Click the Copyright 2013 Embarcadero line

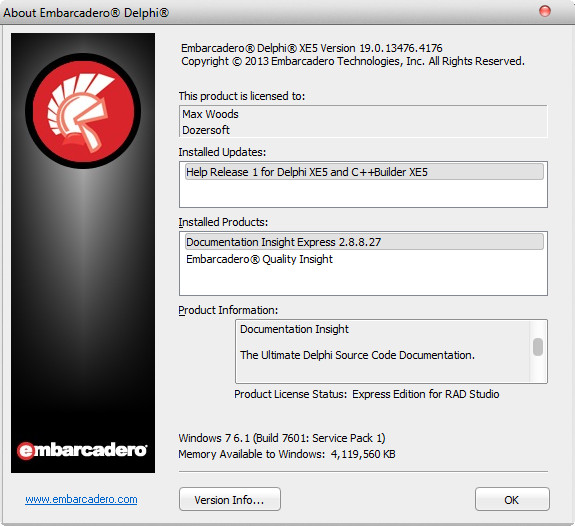coord(353,61)
